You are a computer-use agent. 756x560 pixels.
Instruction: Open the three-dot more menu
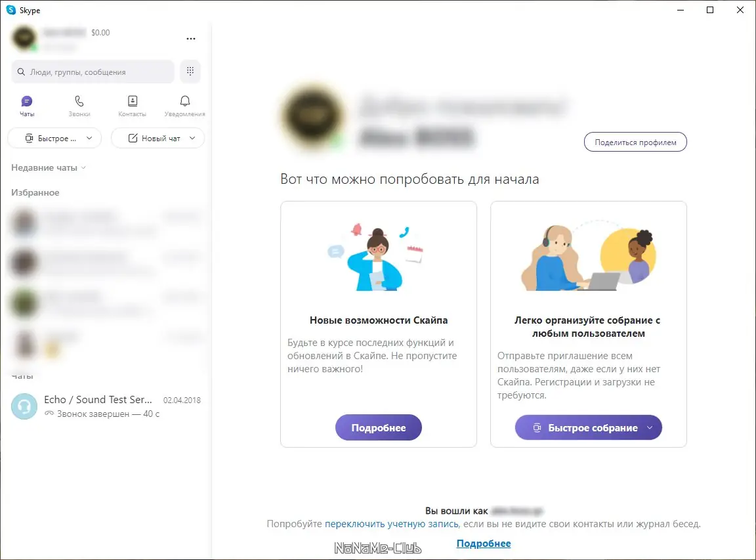tap(191, 39)
